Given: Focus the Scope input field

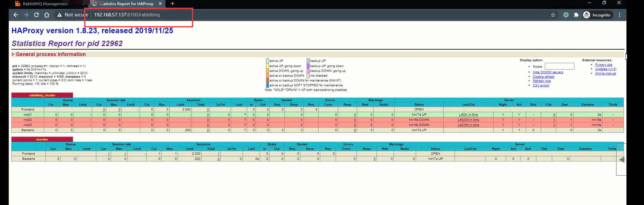Looking at the screenshot, I should point(559,66).
